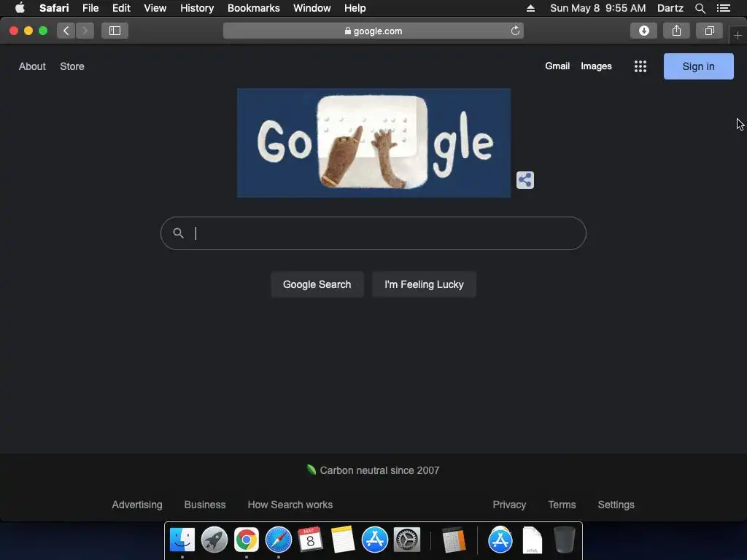
Task: Launch Google Chrome from the Dock
Action: pyautogui.click(x=247, y=540)
